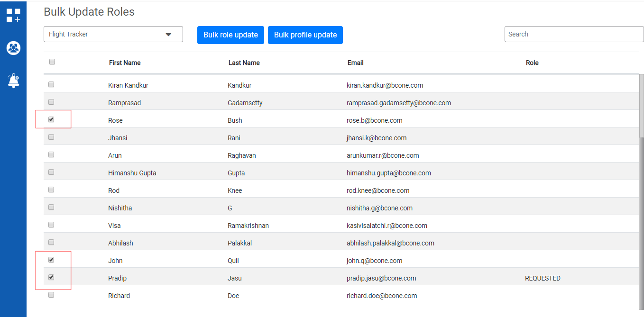
Task: Click email ramprasad.gadamsetty@bcone.com
Action: [x=399, y=103]
